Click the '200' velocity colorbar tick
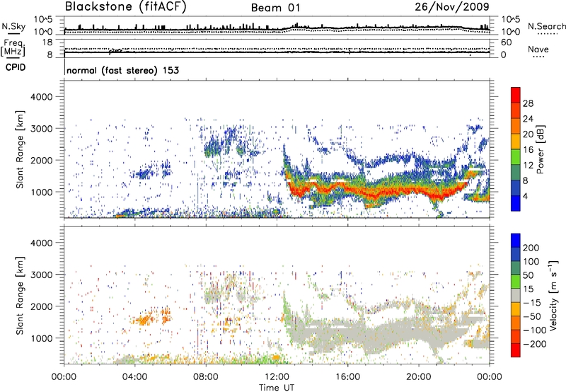566x392 pixels. pos(531,248)
